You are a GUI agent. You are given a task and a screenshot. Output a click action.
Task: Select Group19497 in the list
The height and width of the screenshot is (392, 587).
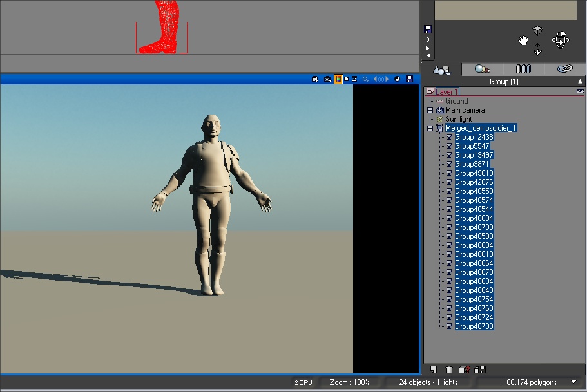tap(474, 155)
